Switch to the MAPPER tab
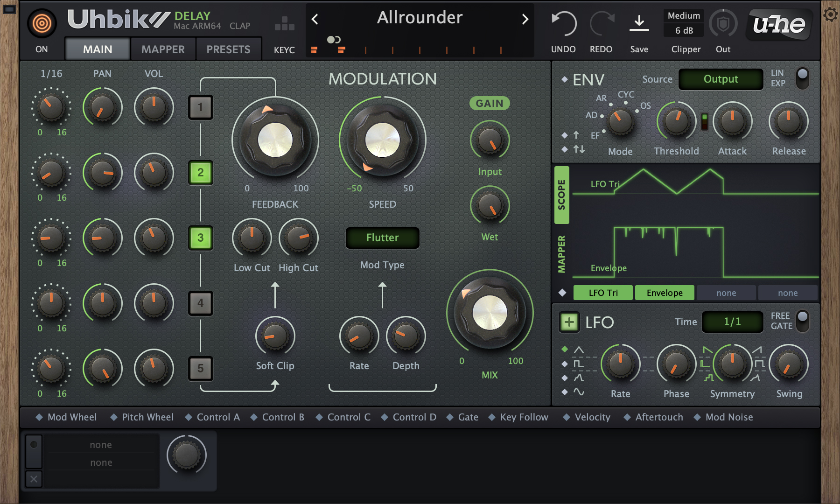840x504 pixels. click(x=162, y=49)
